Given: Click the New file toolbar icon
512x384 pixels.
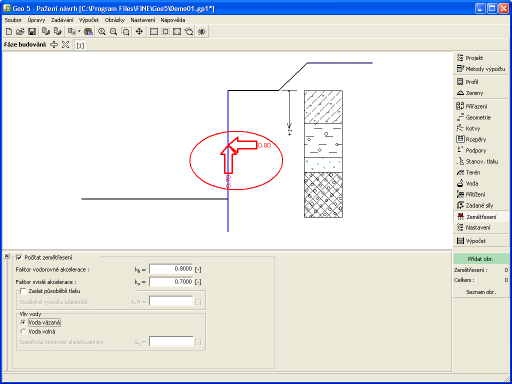Looking at the screenshot, I should (9, 32).
